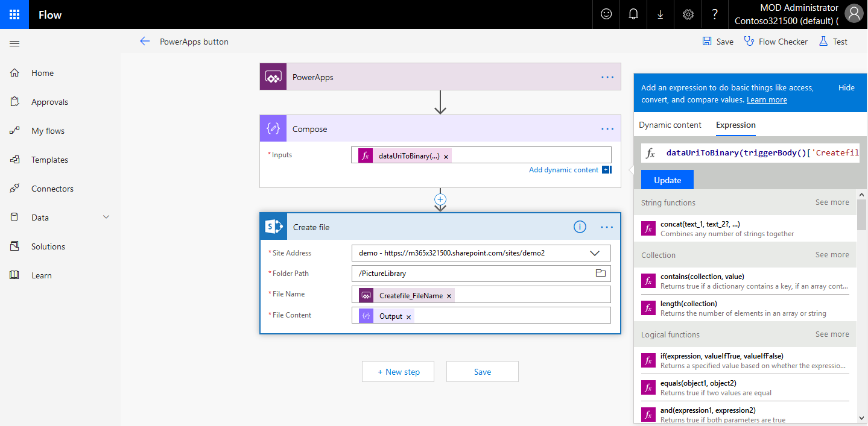Expand the Data menu chevron
This screenshot has width=868, height=426.
(107, 218)
